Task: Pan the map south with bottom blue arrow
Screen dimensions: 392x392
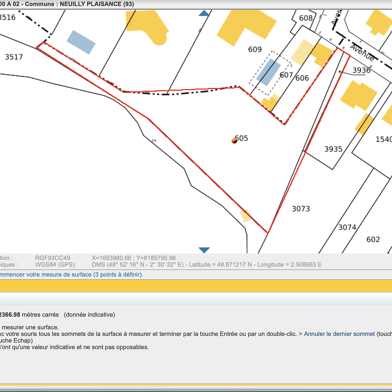Action: coord(204,250)
